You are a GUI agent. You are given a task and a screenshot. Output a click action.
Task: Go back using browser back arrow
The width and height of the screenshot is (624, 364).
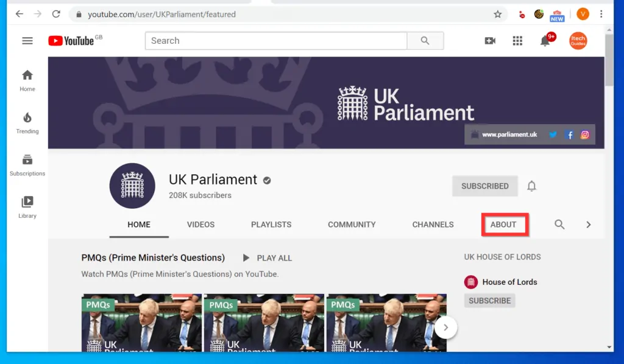click(x=19, y=15)
